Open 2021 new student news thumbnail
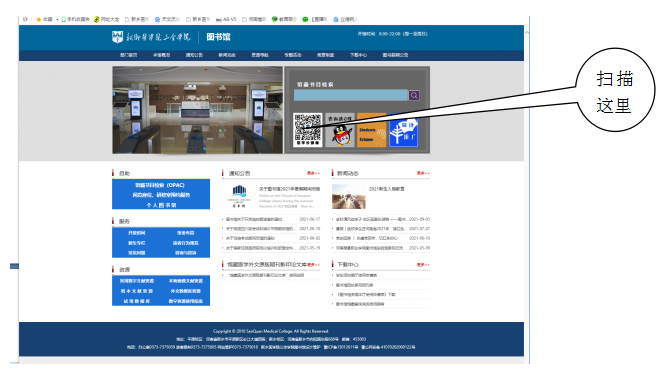 click(x=348, y=196)
